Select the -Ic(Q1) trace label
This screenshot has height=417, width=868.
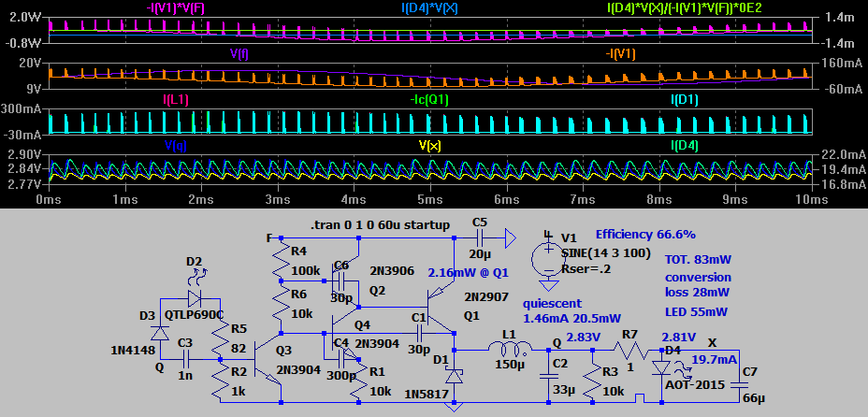pos(433,98)
